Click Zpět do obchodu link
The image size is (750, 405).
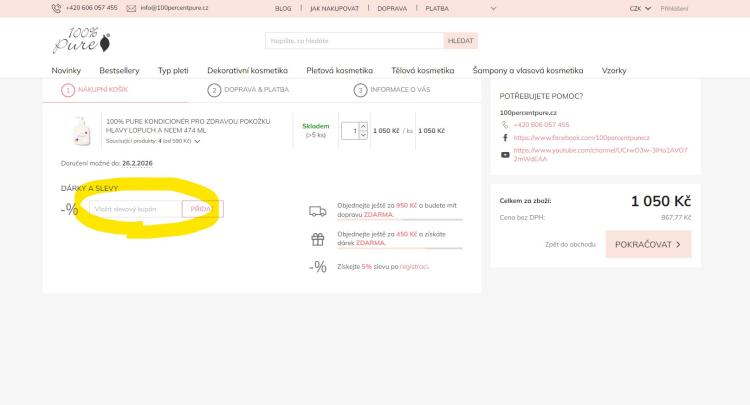(570, 244)
